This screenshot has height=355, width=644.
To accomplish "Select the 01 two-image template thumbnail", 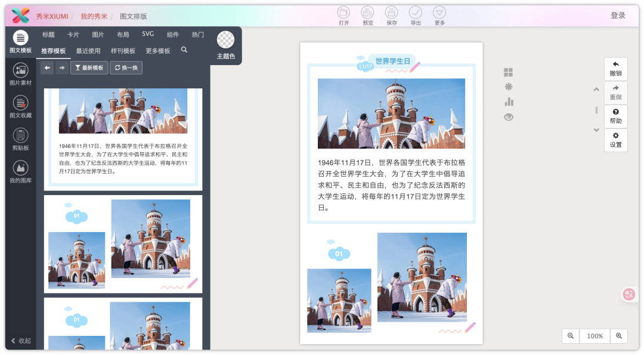I will (123, 243).
